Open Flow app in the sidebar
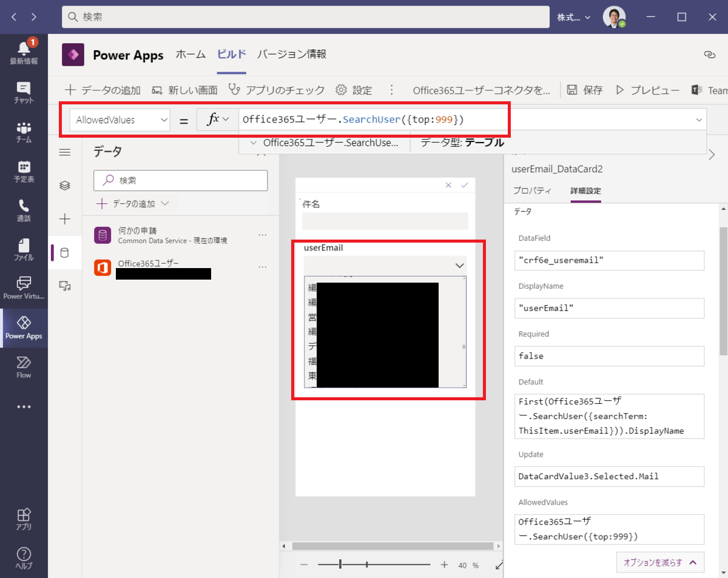Image resolution: width=728 pixels, height=578 pixels. pos(24,367)
